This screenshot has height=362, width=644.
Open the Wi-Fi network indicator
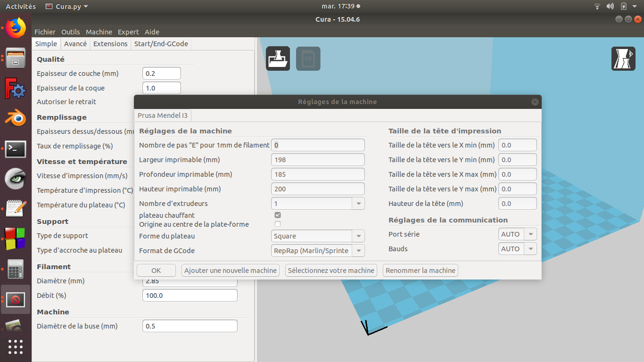click(x=597, y=6)
